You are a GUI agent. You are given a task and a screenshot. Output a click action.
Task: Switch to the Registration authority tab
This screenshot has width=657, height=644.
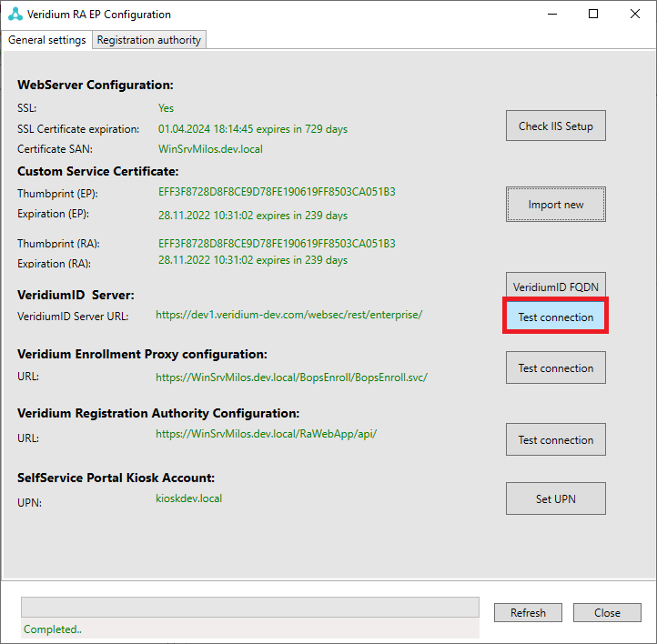149,40
